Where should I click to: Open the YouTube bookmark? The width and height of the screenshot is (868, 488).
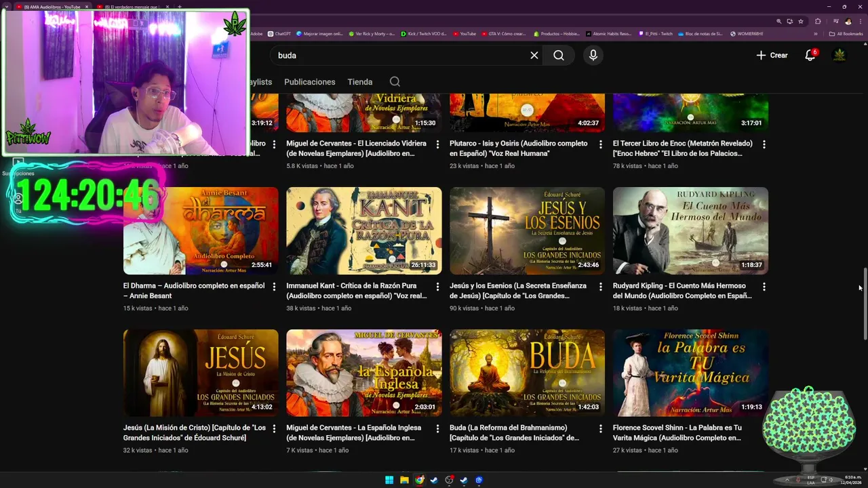(465, 34)
